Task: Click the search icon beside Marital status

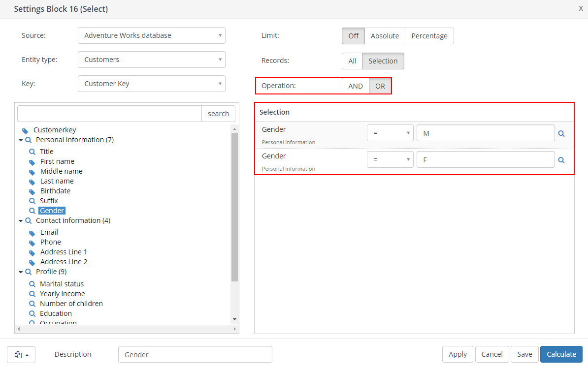Action: pos(32,284)
